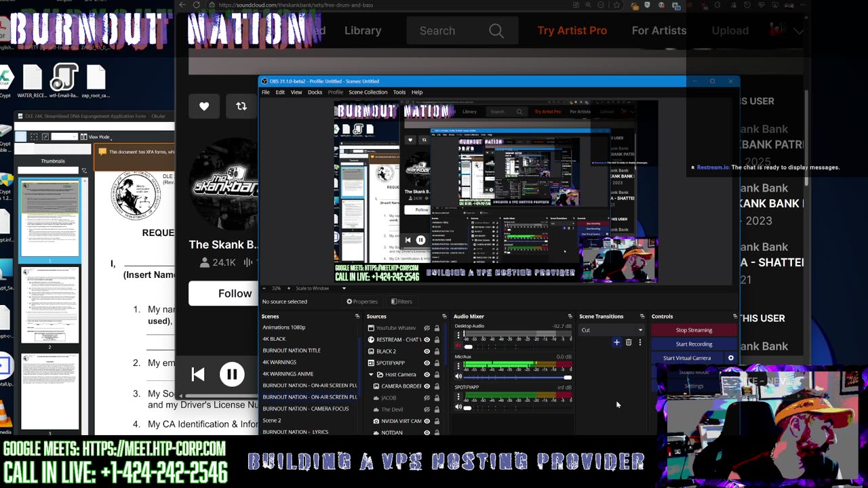The image size is (868, 488).
Task: Open zap_root_ca desktop file icon
Action: (x=96, y=81)
